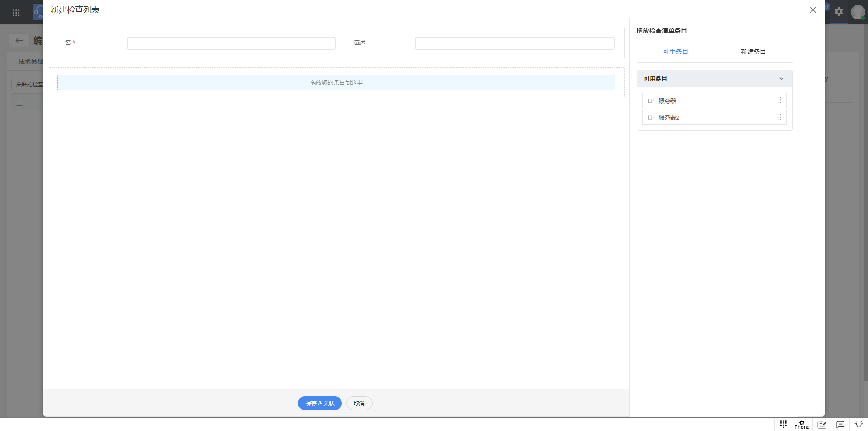Click the settings gear icon at top right
Viewport: 868px width, 431px height.
839,12
